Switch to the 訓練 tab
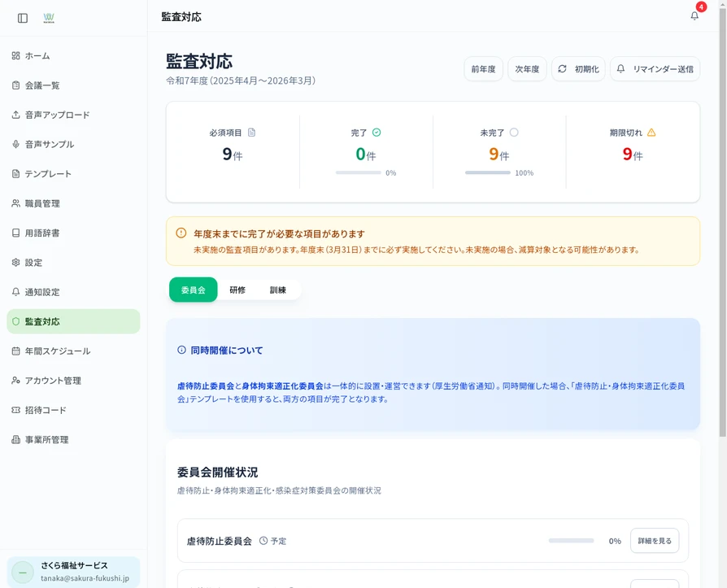Viewport: 727px width, 588px height. pyautogui.click(x=278, y=290)
